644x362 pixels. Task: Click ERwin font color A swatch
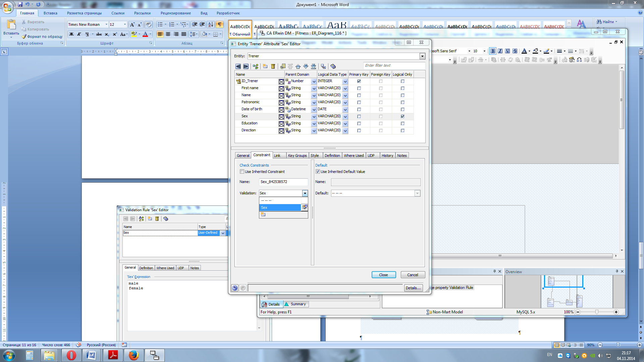524,51
